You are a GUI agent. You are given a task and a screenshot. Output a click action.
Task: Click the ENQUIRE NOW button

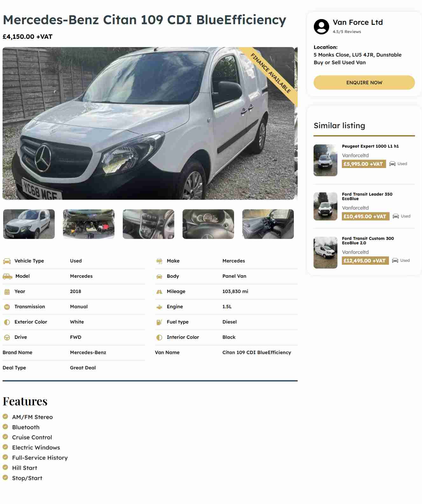[364, 82]
